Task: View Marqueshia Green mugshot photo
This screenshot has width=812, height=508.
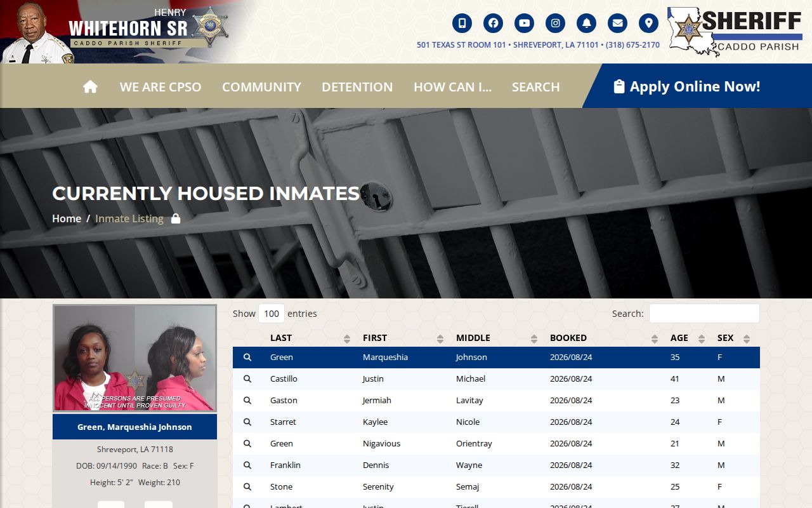Action: pyautogui.click(x=135, y=358)
